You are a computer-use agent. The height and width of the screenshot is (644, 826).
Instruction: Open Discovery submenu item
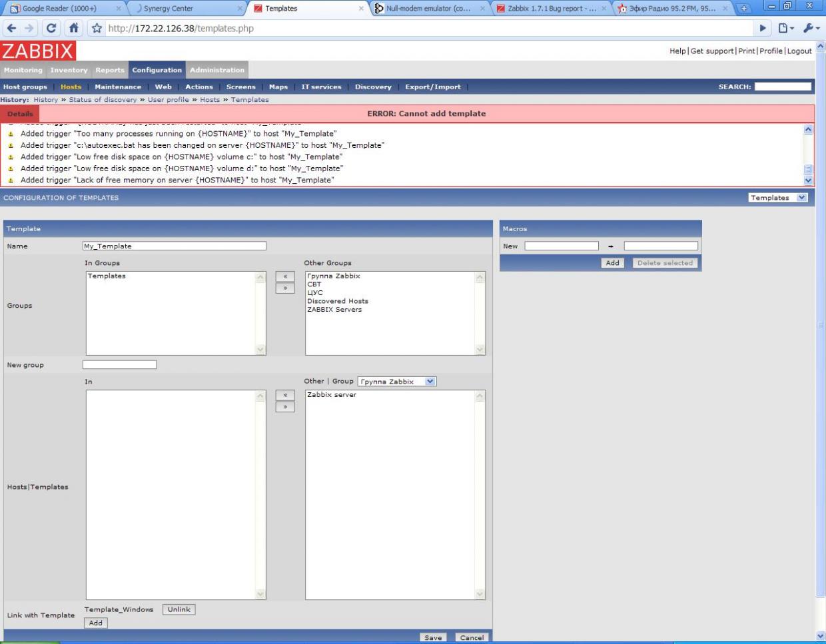click(x=373, y=87)
